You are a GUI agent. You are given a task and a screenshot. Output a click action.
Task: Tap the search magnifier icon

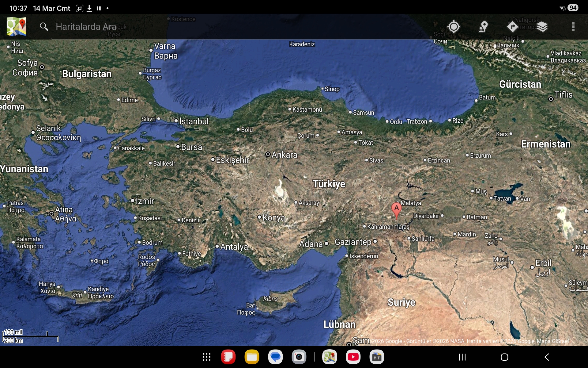click(44, 27)
